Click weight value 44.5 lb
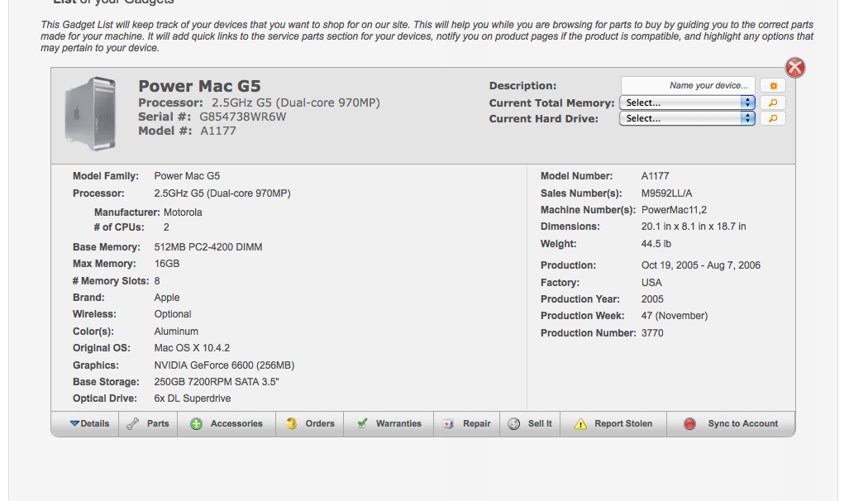This screenshot has height=501, width=868. tap(656, 244)
